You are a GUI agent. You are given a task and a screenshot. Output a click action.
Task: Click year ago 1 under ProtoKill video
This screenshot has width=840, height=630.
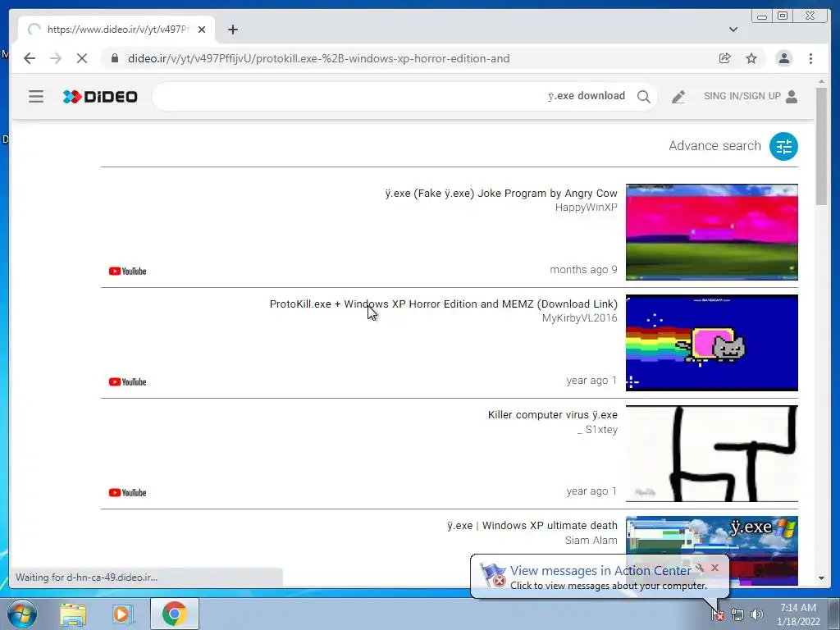click(x=591, y=381)
